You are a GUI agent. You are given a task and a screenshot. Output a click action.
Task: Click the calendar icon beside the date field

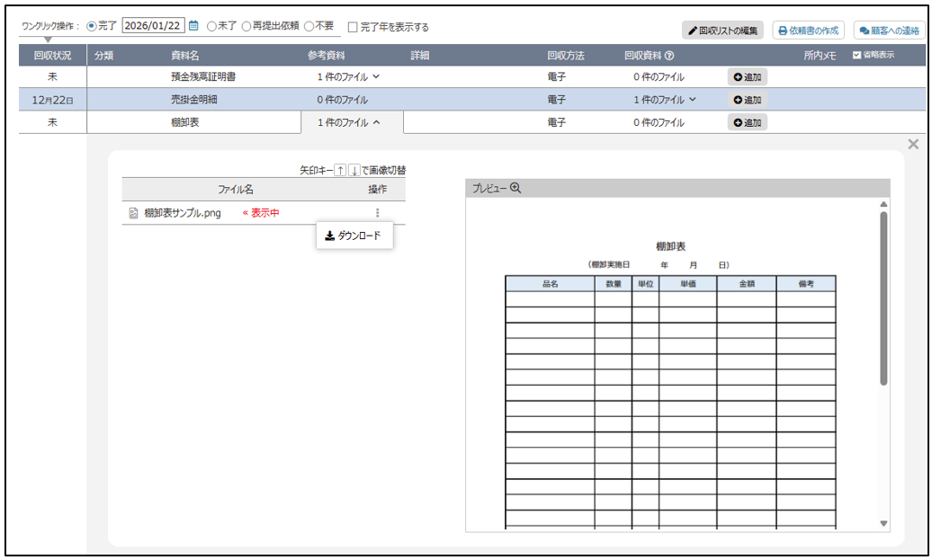click(193, 26)
